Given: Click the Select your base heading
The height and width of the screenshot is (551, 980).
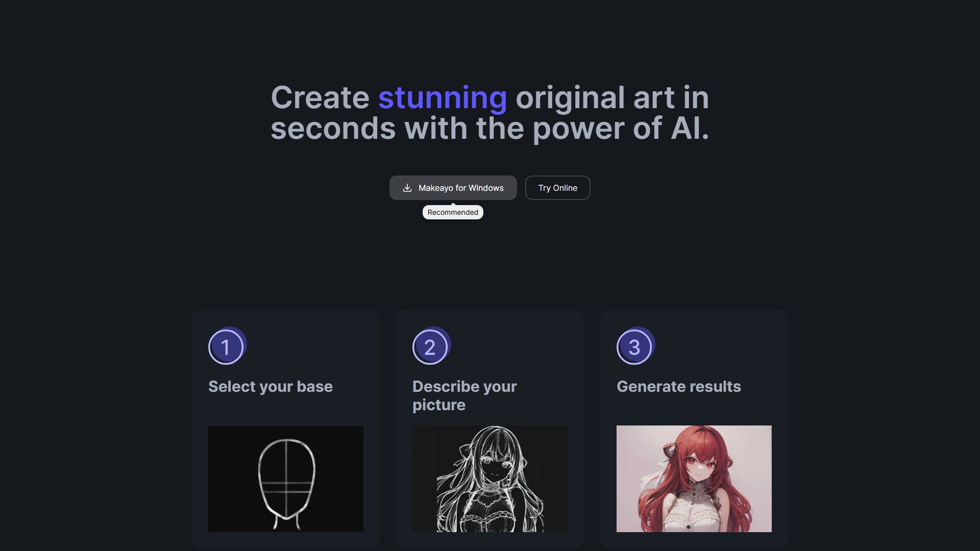Looking at the screenshot, I should click(x=270, y=386).
